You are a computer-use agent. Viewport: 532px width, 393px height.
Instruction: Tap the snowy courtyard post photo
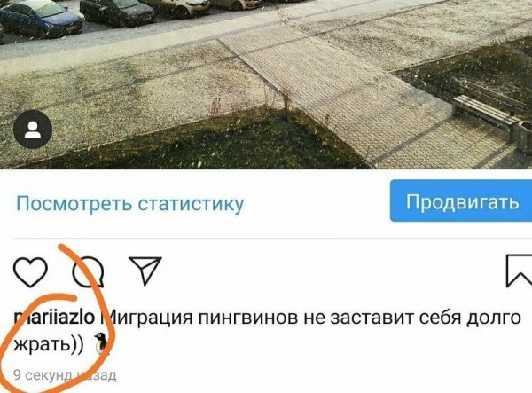[x=266, y=84]
